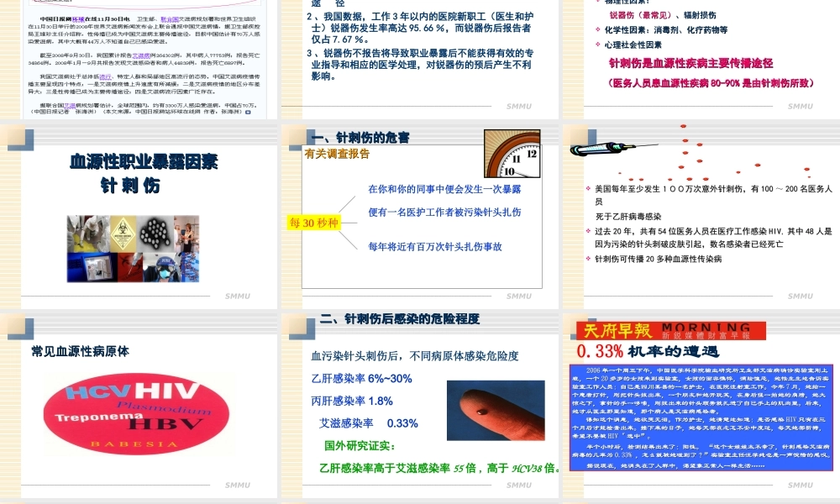Image resolution: width=840 pixels, height=504 pixels.
Task: Click the 天府早报 newspaper masthead graphic
Action: click(x=672, y=331)
